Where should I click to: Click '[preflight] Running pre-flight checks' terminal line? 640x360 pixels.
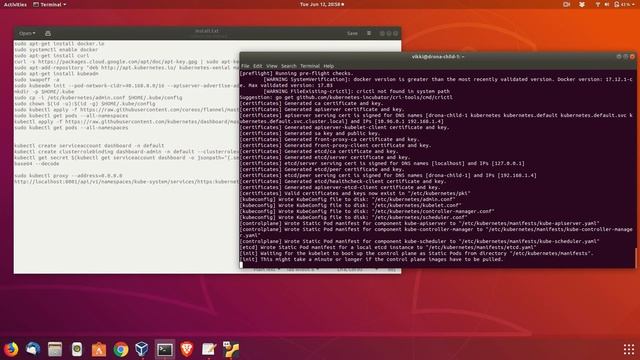(x=297, y=73)
